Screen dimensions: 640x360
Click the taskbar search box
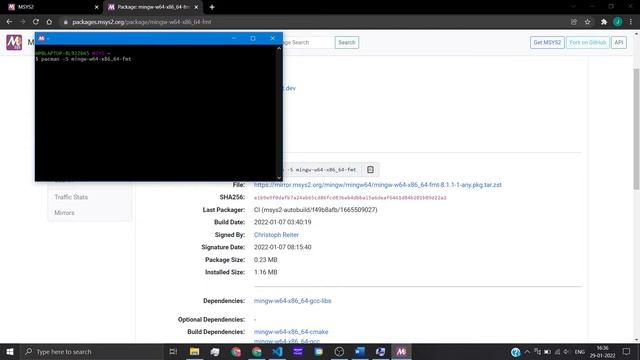click(x=92, y=351)
